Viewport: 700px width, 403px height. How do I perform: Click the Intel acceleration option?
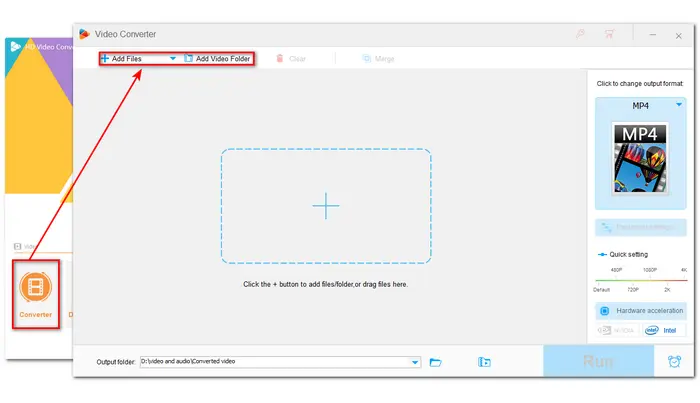point(663,330)
